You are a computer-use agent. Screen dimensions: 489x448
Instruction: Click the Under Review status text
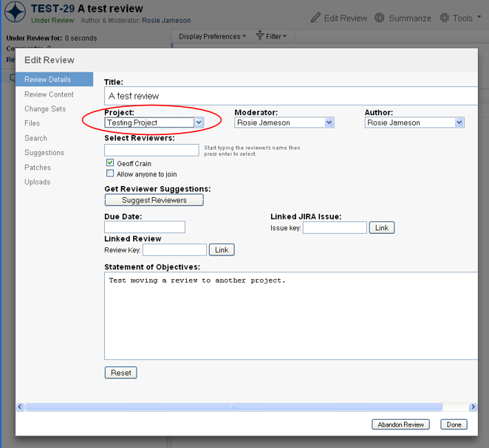coord(52,20)
